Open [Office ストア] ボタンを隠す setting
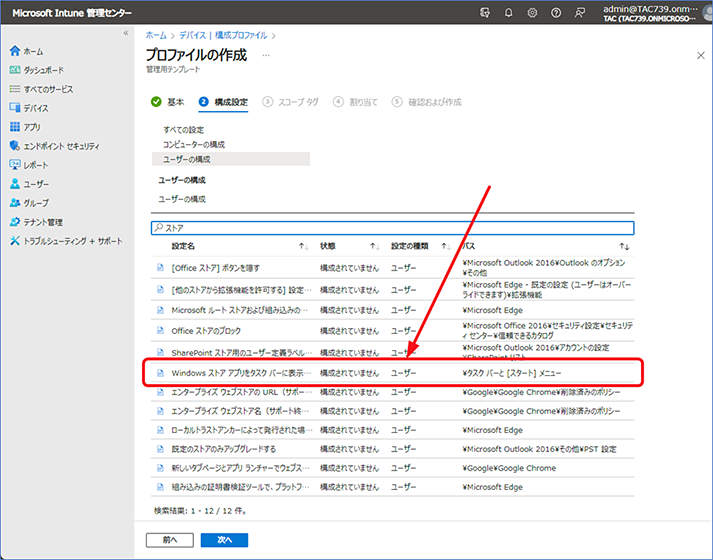713x560 pixels. (x=216, y=268)
